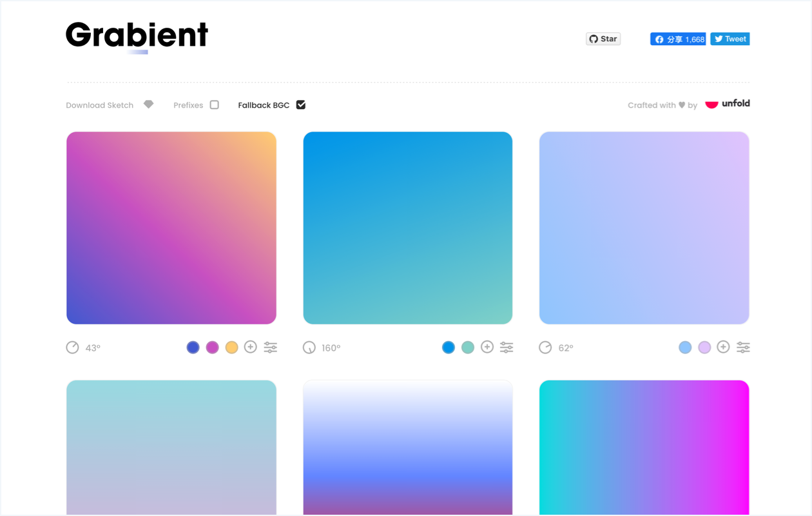Add a color stop to the blue-teal gradient
812x516 pixels.
tap(487, 347)
